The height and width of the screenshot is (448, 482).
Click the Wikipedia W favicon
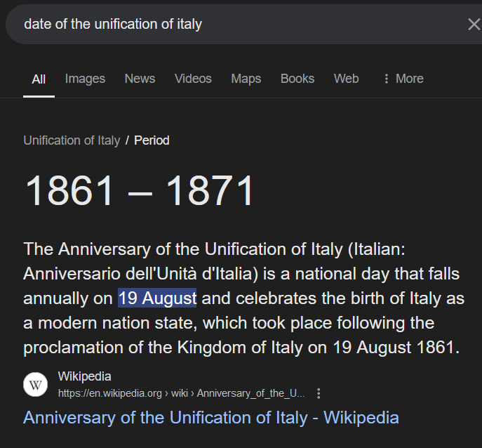tap(35, 384)
